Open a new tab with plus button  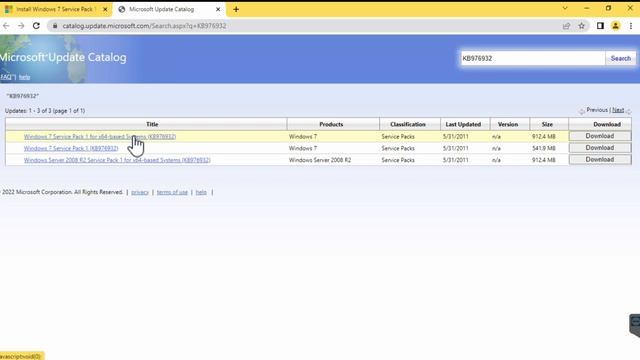[x=236, y=9]
